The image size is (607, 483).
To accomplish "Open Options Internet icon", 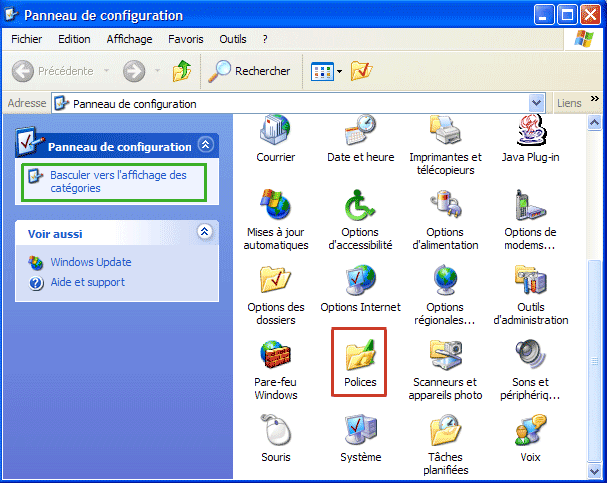I will pos(360,288).
